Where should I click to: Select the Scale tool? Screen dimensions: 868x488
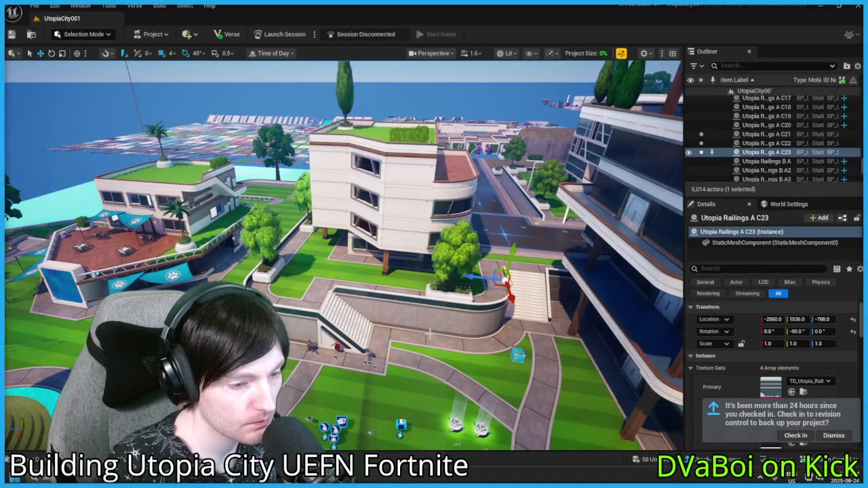62,53
